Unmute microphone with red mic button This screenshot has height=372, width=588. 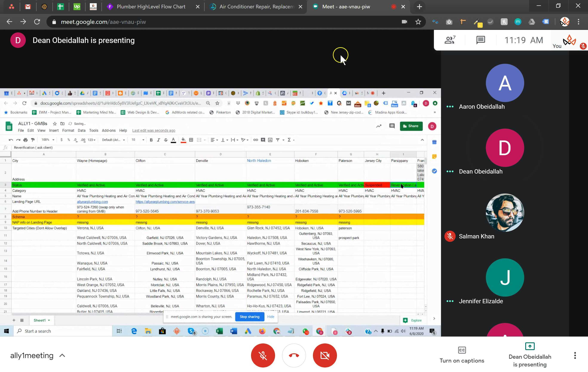(263, 355)
